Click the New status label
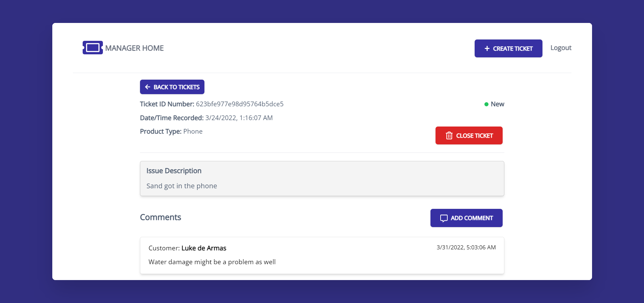 [497, 104]
